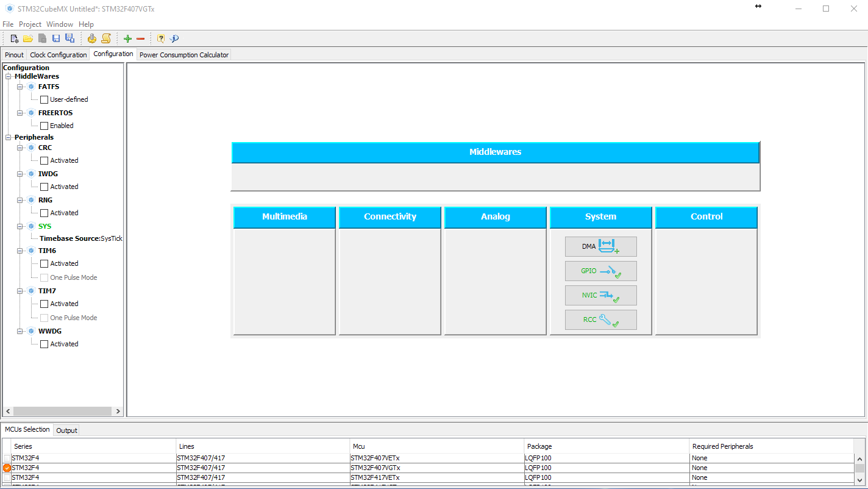868x489 pixels.
Task: Open the Power Consumption Calculator tab
Action: (x=184, y=55)
